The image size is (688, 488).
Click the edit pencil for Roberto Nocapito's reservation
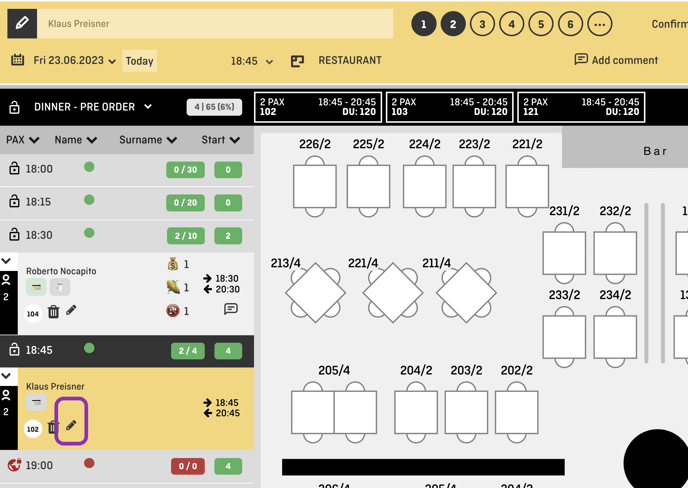(71, 311)
